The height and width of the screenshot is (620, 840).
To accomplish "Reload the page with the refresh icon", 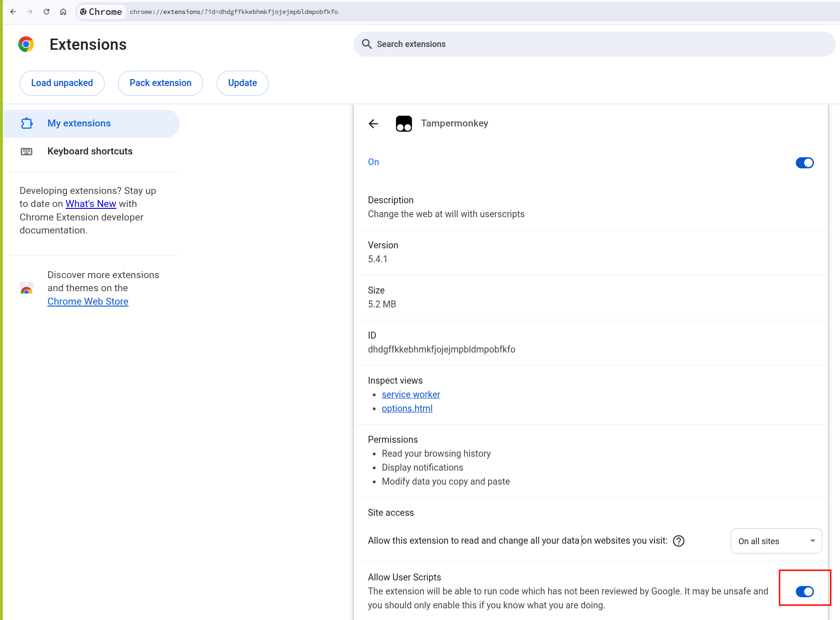I will pyautogui.click(x=46, y=12).
